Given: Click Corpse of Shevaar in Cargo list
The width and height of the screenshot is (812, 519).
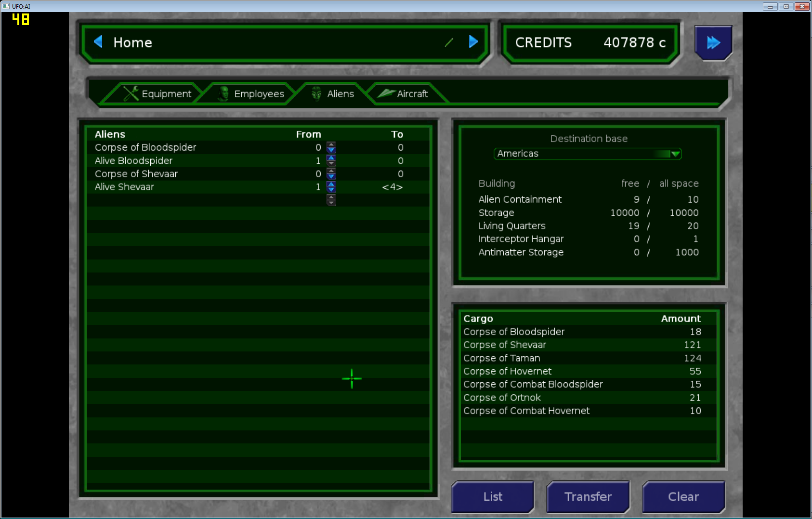Looking at the screenshot, I should (589, 345).
